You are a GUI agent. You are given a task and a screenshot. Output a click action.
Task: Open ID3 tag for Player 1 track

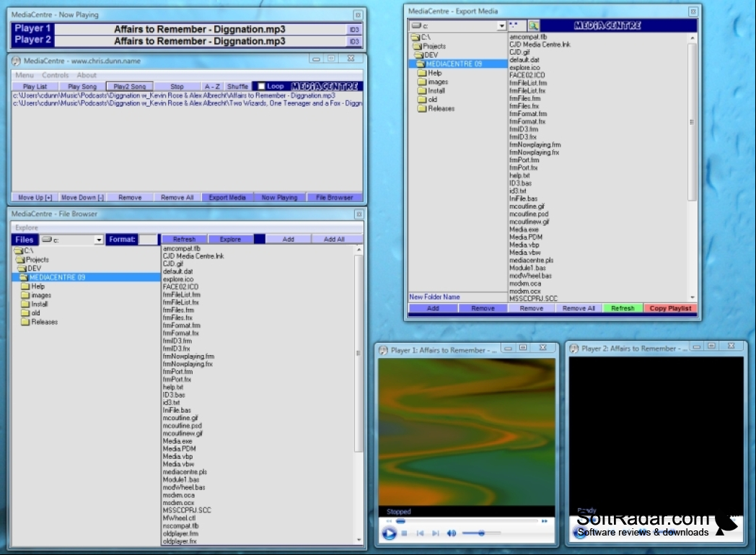click(354, 30)
